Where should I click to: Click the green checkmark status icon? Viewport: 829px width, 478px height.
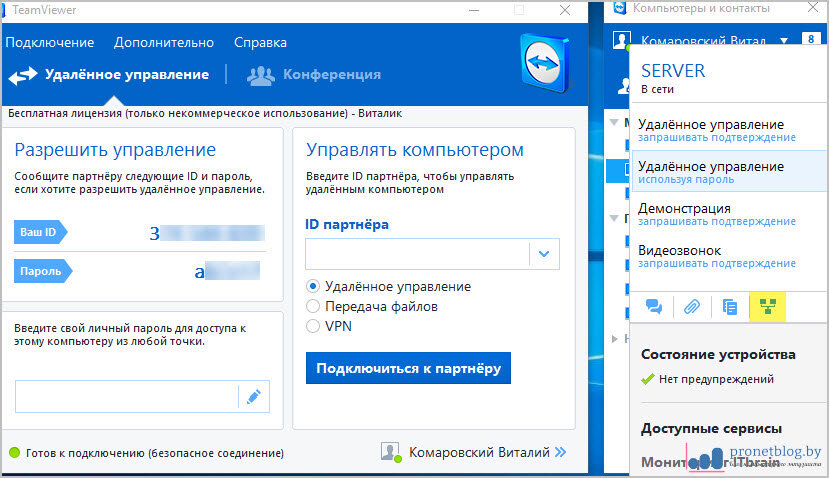coord(648,379)
